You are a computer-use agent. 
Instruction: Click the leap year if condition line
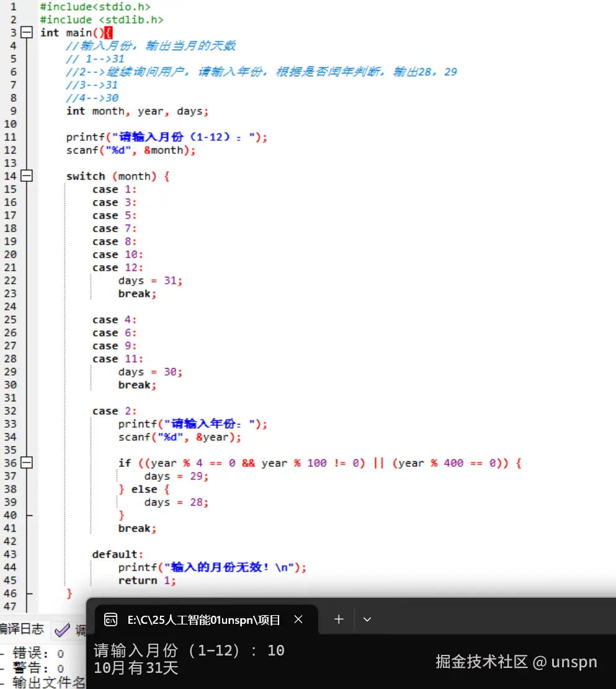click(x=319, y=463)
